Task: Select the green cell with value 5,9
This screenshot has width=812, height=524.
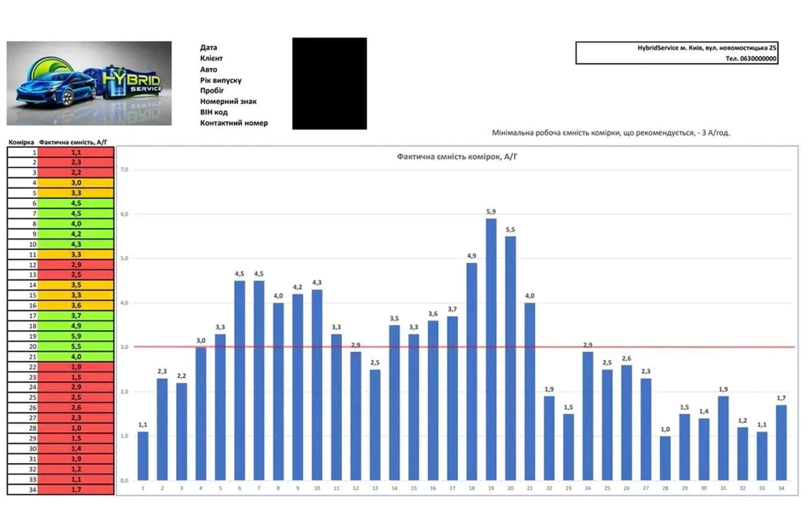Action: click(76, 336)
